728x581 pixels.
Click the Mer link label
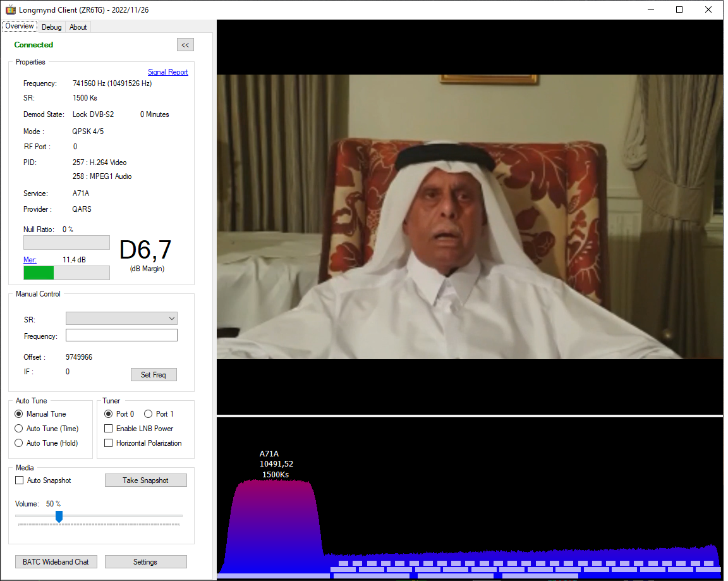click(30, 260)
